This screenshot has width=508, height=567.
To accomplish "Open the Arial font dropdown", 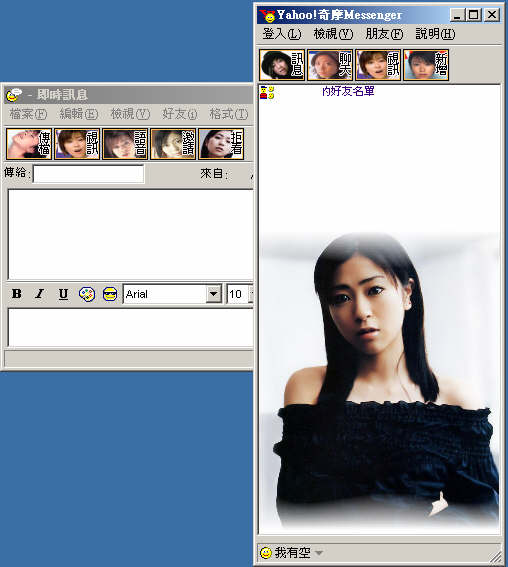I will pyautogui.click(x=214, y=294).
